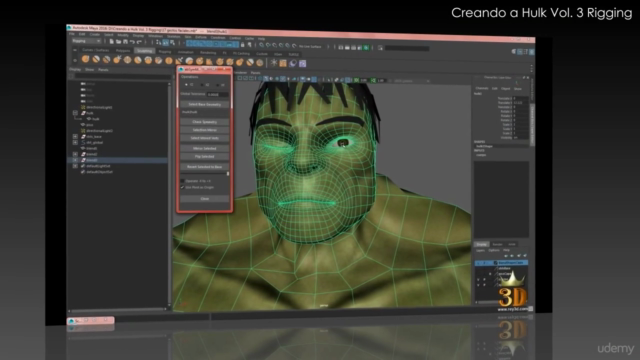Select the Smooth sculpt tool icon

(96, 60)
